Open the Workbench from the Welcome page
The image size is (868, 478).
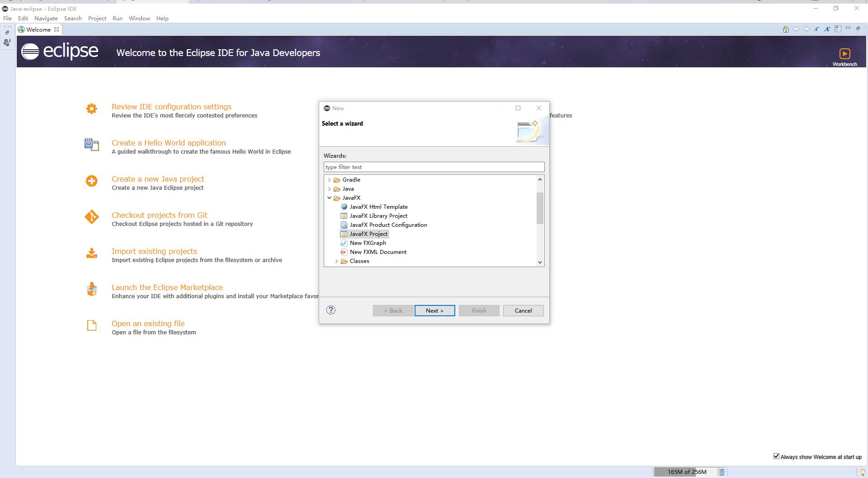point(845,53)
